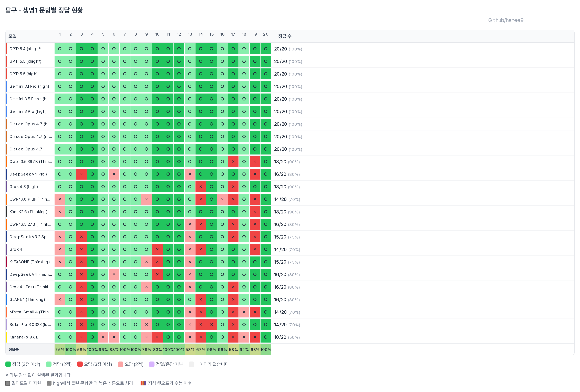Click K-EXAONE (Thinking) score '15/20 (75%)'
Screen dimensions: 580x392
(287, 262)
